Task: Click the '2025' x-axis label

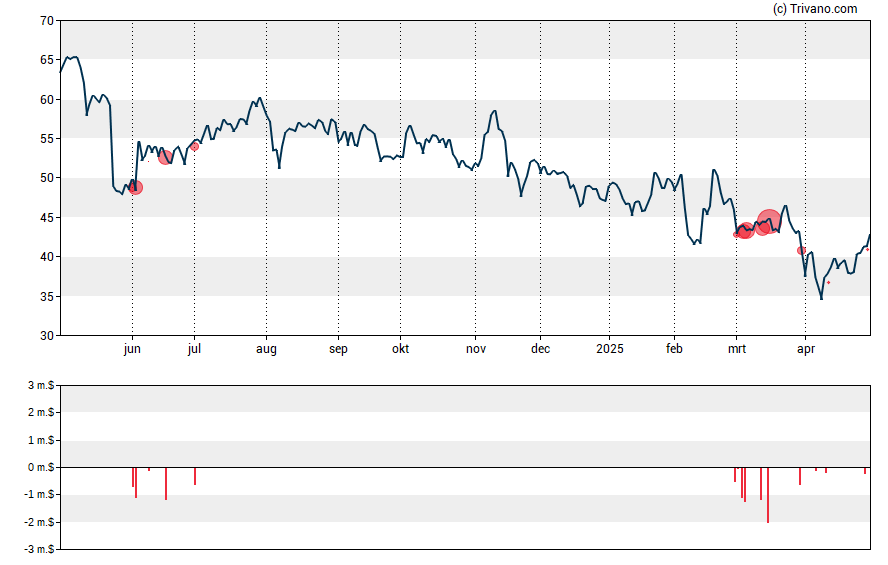Action: tap(610, 348)
